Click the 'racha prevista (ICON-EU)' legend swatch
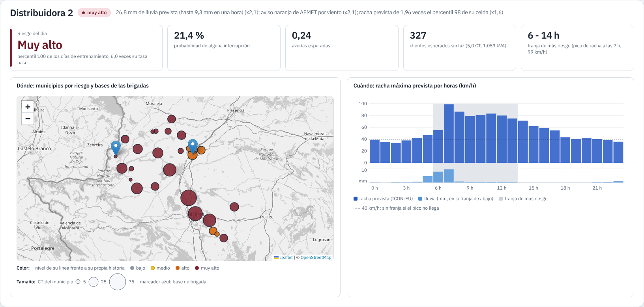Image resolution: width=644 pixels, height=307 pixels. (x=356, y=199)
